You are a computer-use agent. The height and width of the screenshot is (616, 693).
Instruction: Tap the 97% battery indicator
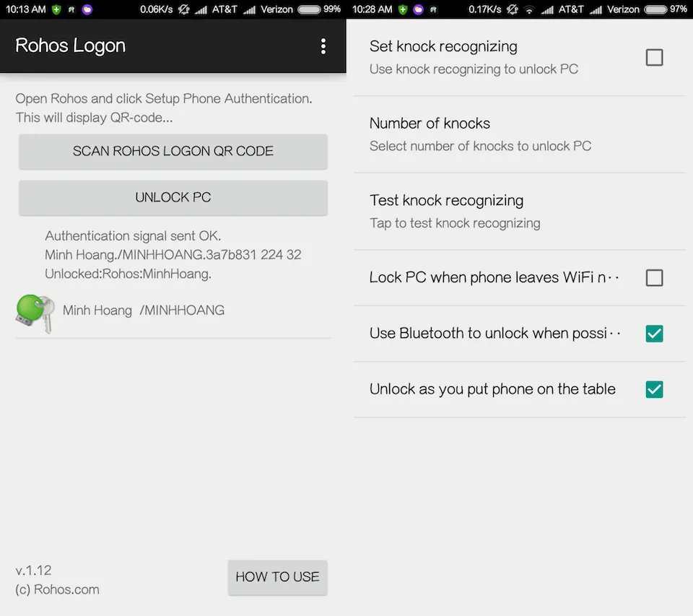point(666,9)
